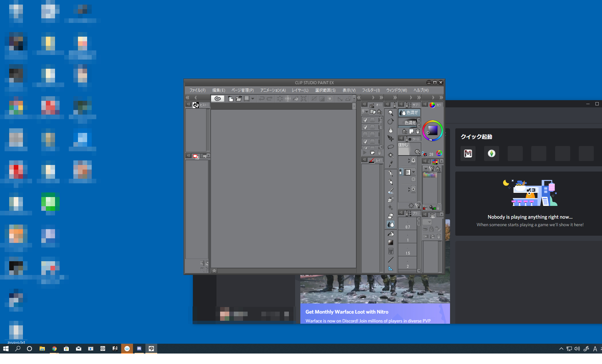Click the New document toolbar icon
This screenshot has width=602, height=364.
[x=231, y=99]
